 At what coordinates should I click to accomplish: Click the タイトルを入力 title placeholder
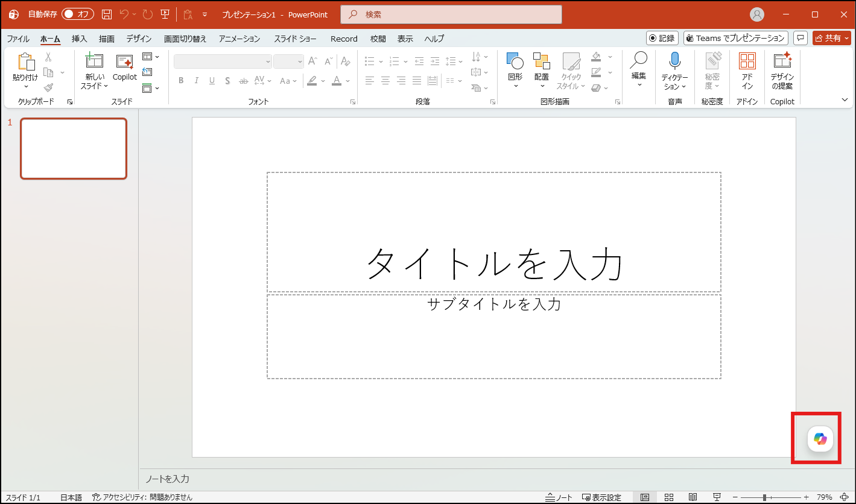click(494, 232)
